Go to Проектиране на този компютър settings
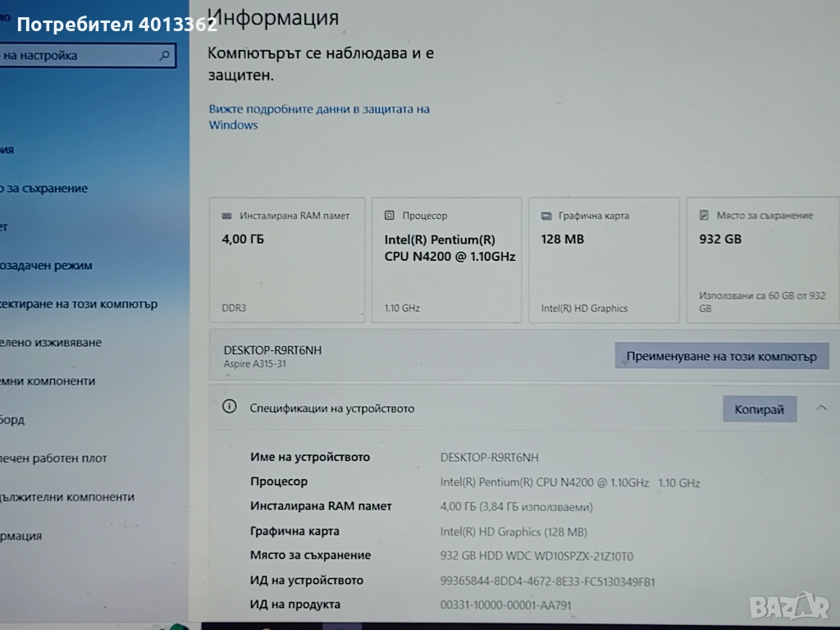Viewport: 840px width, 630px height. [79, 304]
